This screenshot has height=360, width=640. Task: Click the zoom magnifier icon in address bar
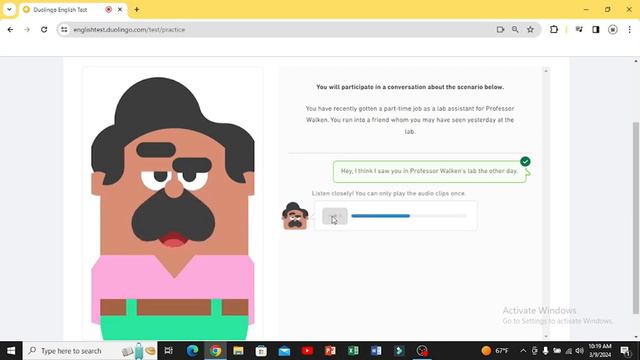pyautogui.click(x=515, y=30)
